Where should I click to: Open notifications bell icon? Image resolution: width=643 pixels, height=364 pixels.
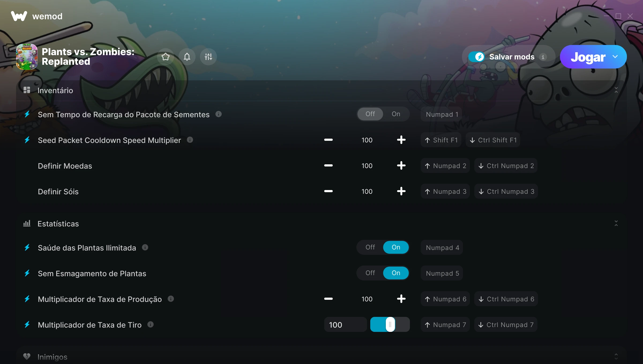pyautogui.click(x=187, y=57)
